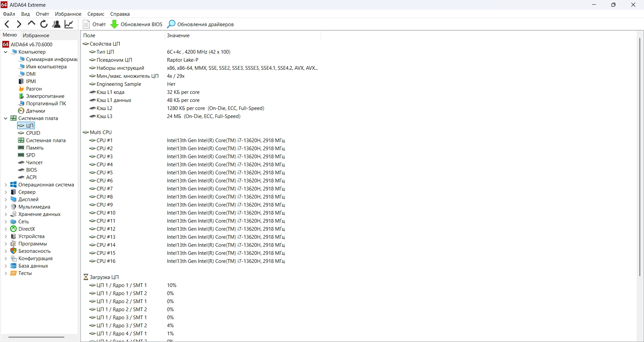Select the Кэш L3 row
The height and width of the screenshot is (342, 644).
point(201,116)
